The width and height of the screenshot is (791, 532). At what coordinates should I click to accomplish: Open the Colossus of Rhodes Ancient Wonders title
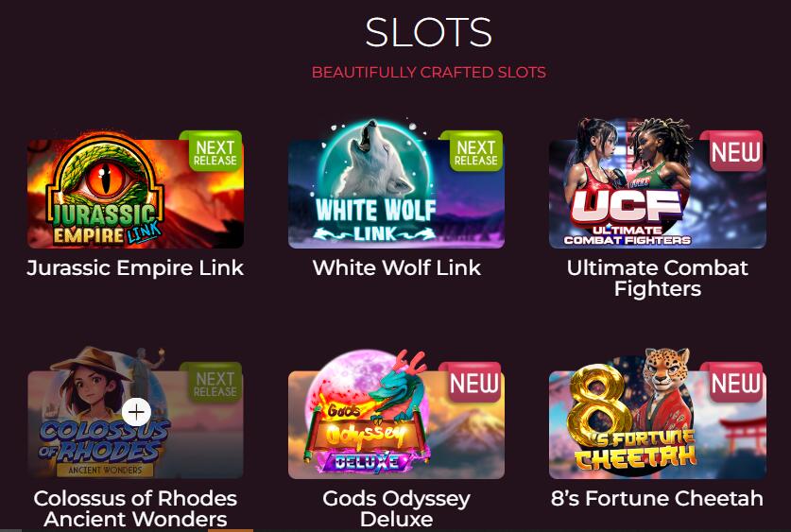135,508
